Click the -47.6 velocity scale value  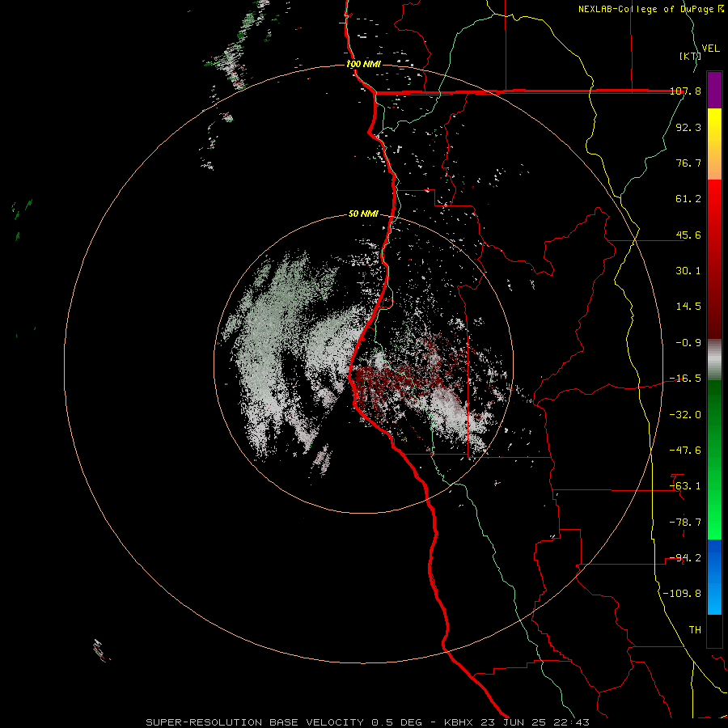[x=685, y=451]
